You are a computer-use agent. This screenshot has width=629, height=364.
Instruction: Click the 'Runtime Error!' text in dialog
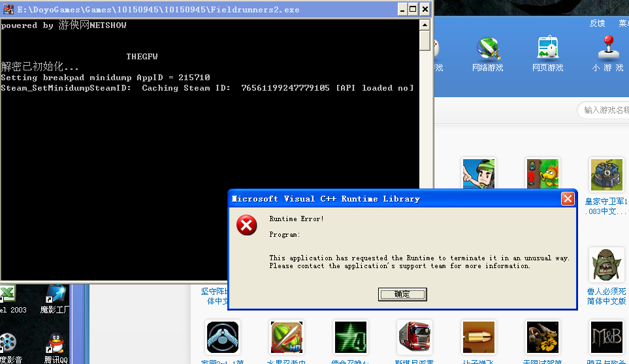click(297, 219)
